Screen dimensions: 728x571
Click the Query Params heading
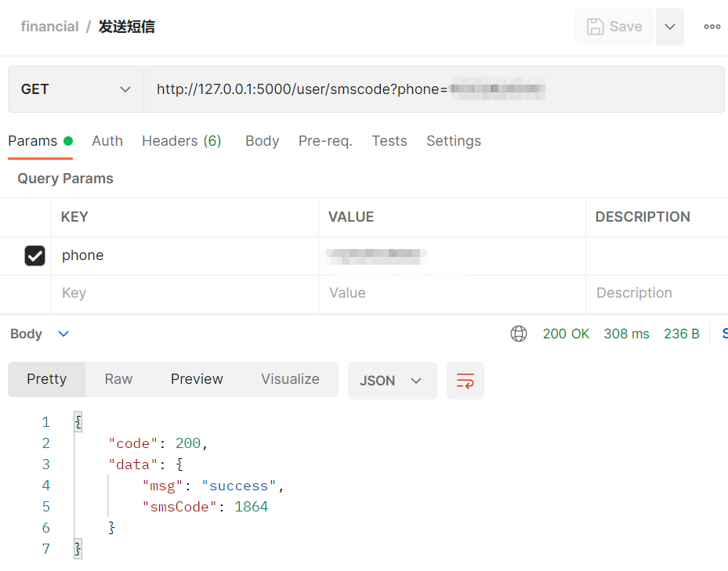coord(66,179)
